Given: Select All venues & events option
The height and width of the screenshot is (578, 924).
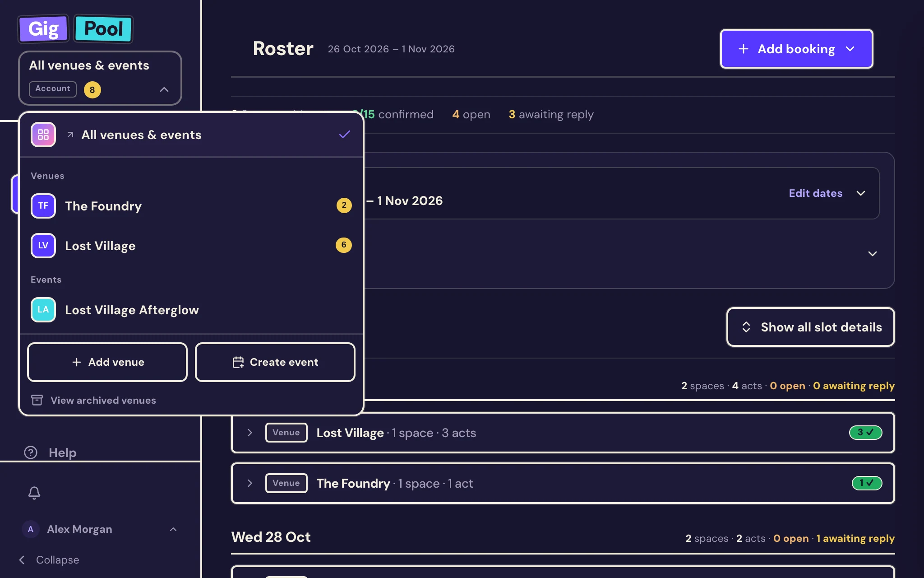Looking at the screenshot, I should pyautogui.click(x=191, y=135).
